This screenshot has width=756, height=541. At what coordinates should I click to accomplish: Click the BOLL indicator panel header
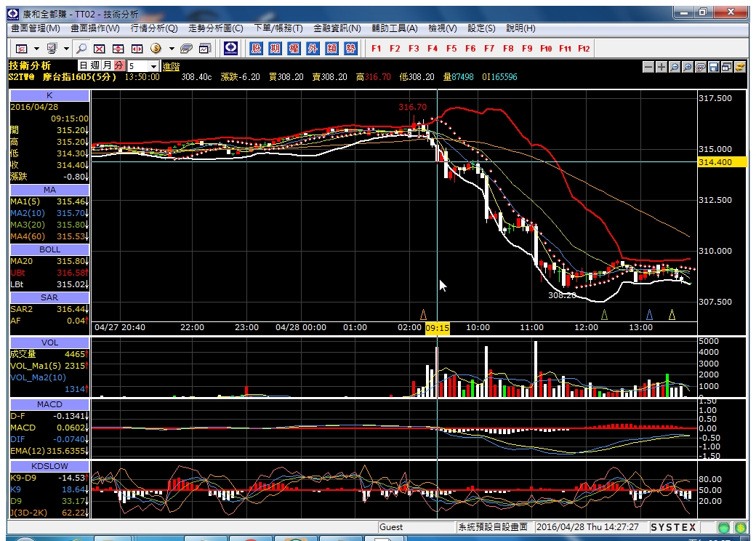pos(49,249)
